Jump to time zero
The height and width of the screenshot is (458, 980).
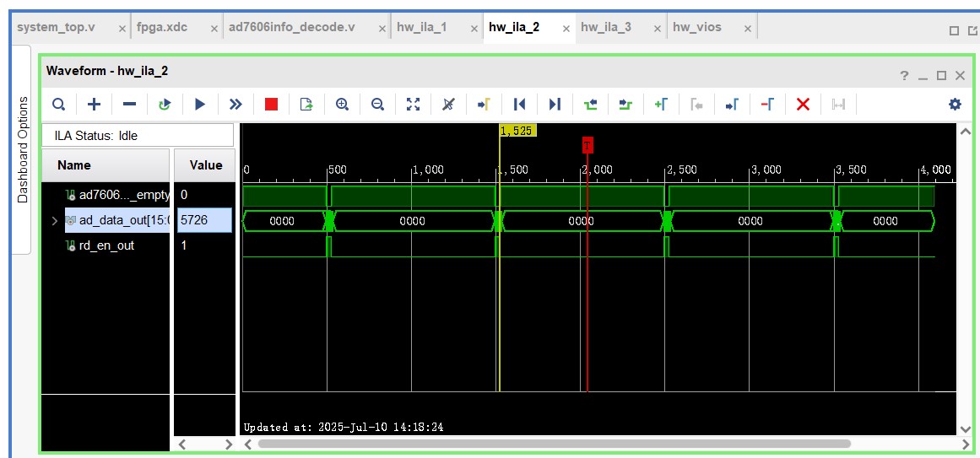click(x=519, y=105)
